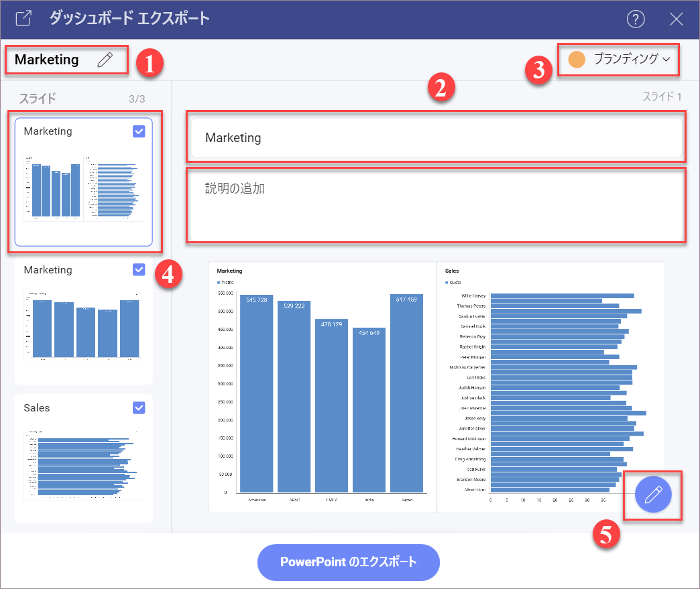Click the Thomas Peters row label in Sales chart
Viewport: 700px width, 589px height.
(x=471, y=306)
